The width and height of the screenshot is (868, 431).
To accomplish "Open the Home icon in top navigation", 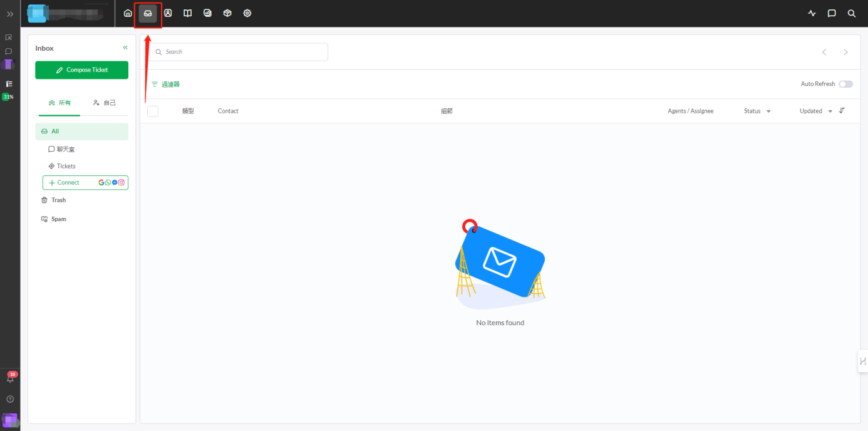I will tap(128, 13).
